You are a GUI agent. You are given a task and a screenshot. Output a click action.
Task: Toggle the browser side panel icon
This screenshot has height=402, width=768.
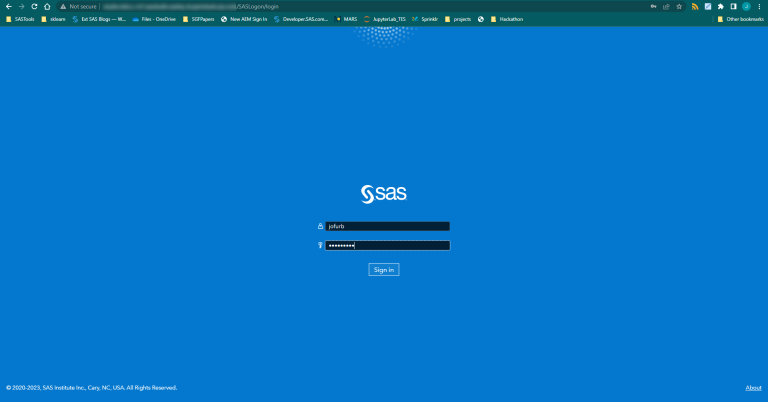pos(733,6)
